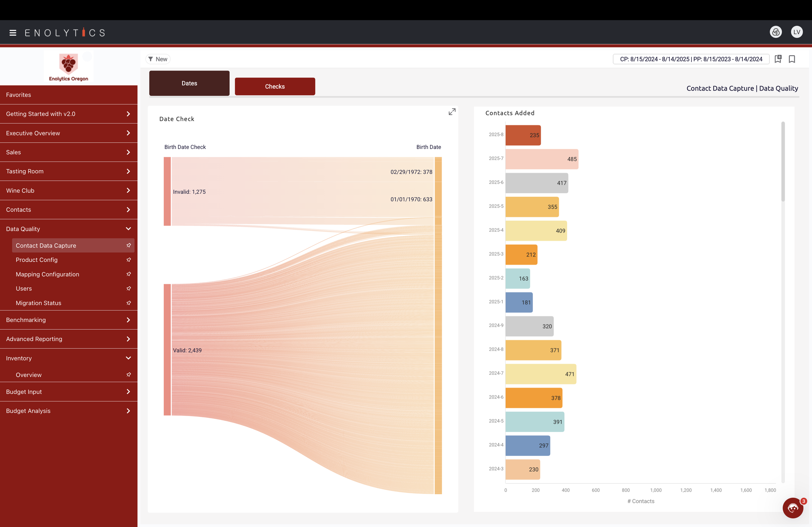Open the LV user avatar menu

[x=797, y=32]
